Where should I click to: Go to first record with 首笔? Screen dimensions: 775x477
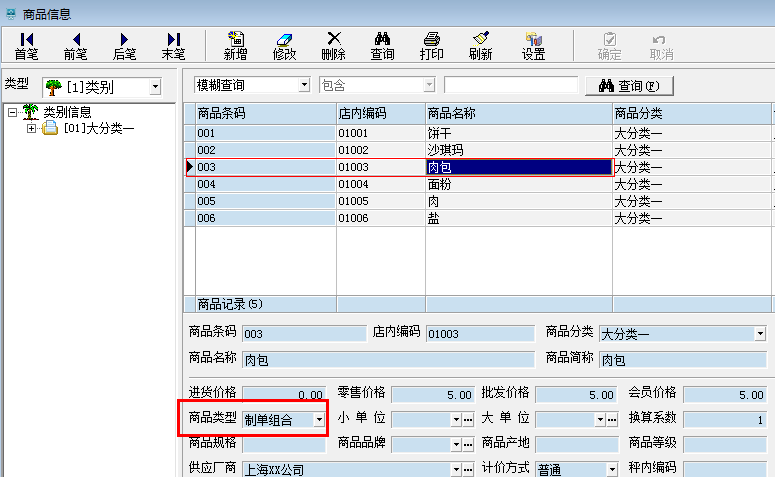pyautogui.click(x=26, y=46)
